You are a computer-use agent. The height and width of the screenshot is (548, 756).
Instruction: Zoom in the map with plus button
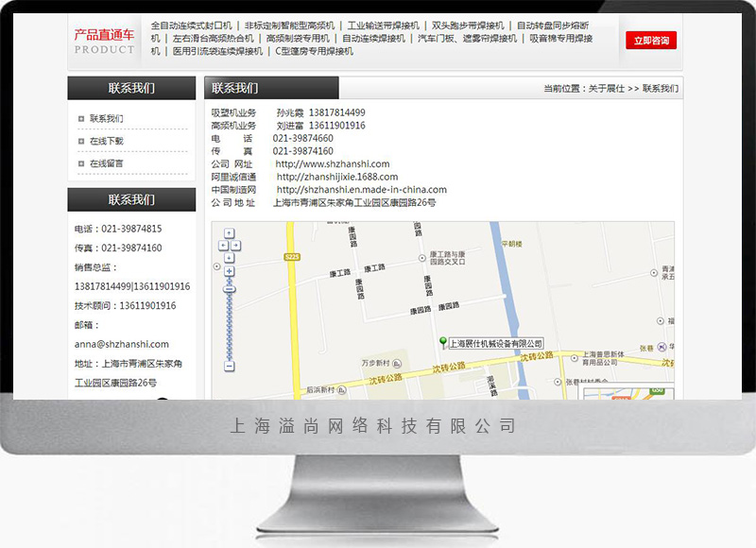coord(229,271)
